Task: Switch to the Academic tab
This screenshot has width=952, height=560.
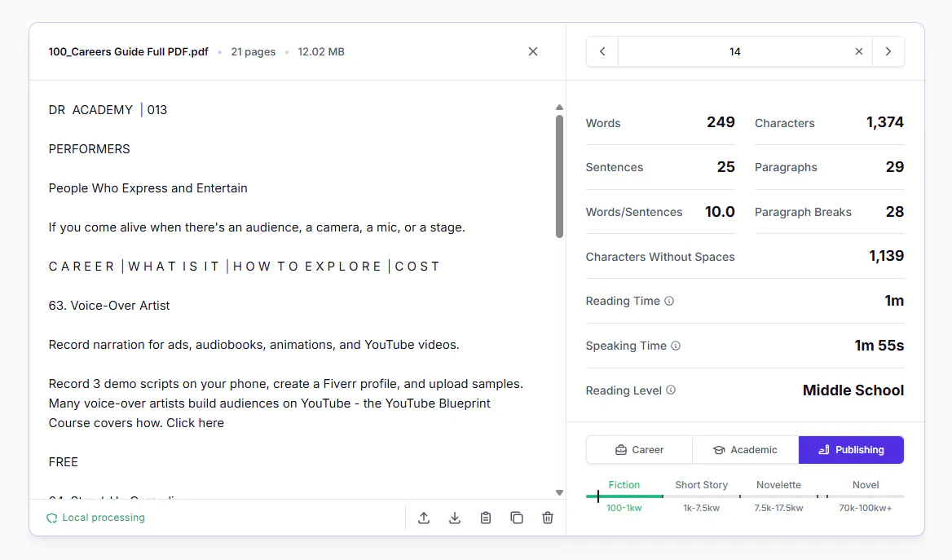Action: pyautogui.click(x=746, y=449)
